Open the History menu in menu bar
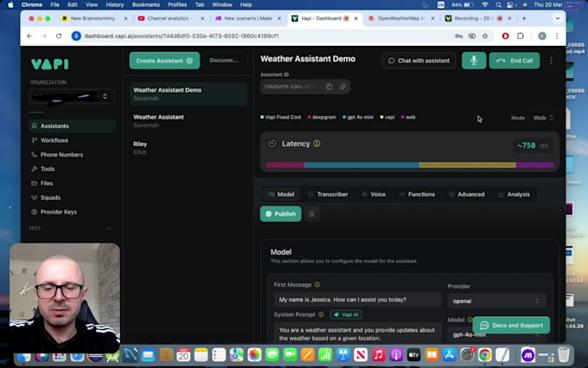 coord(115,5)
